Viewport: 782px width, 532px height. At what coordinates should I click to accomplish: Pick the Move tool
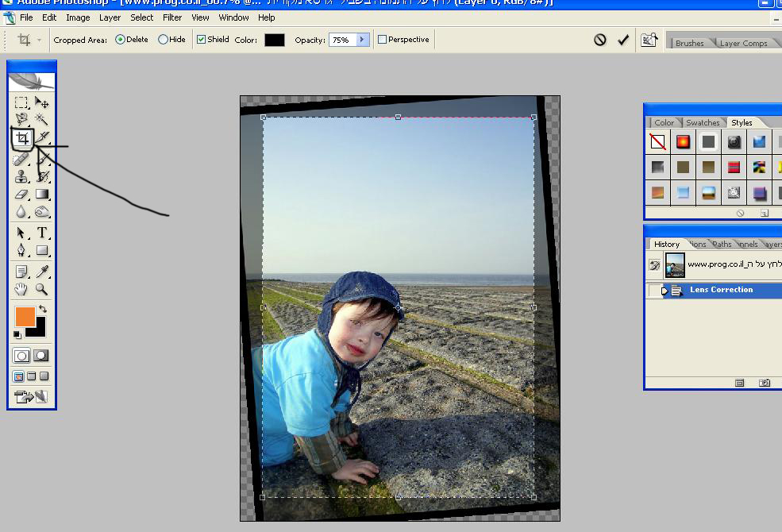tap(42, 102)
